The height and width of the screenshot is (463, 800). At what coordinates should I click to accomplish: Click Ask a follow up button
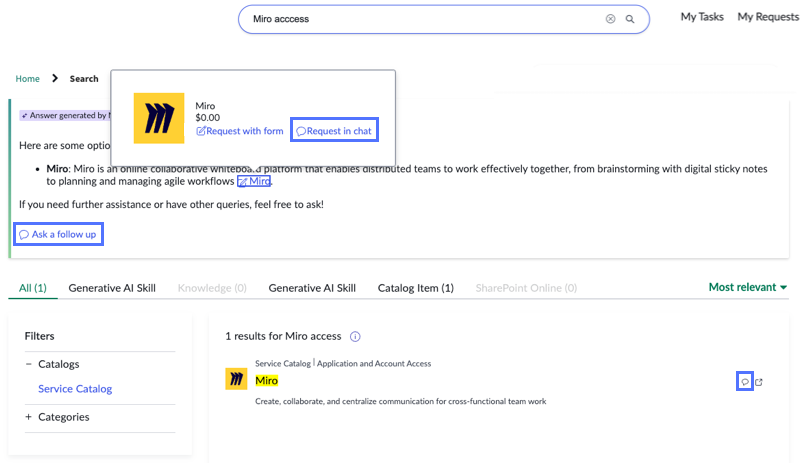point(58,234)
